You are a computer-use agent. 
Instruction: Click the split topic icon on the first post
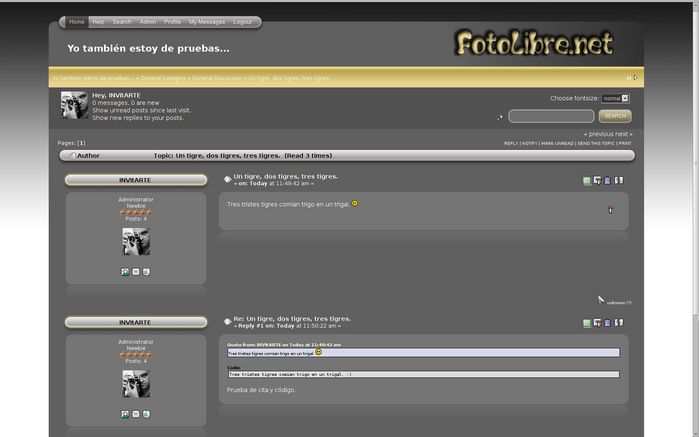point(619,180)
